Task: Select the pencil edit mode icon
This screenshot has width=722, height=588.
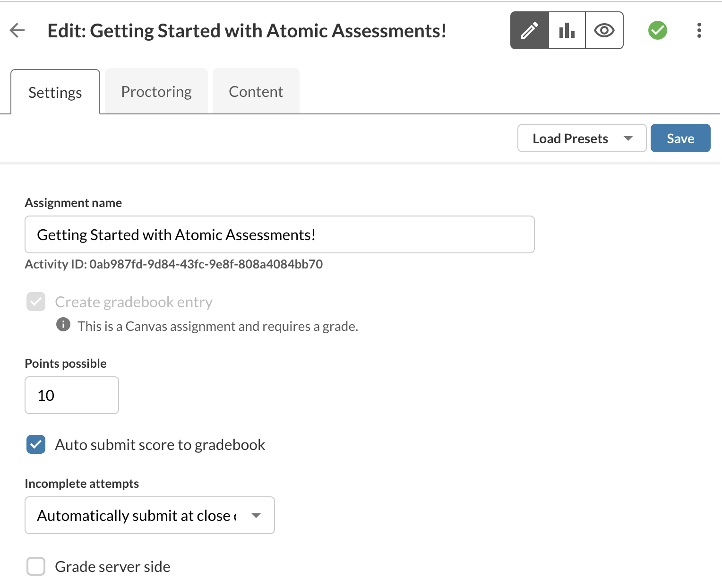Action: coord(529,30)
